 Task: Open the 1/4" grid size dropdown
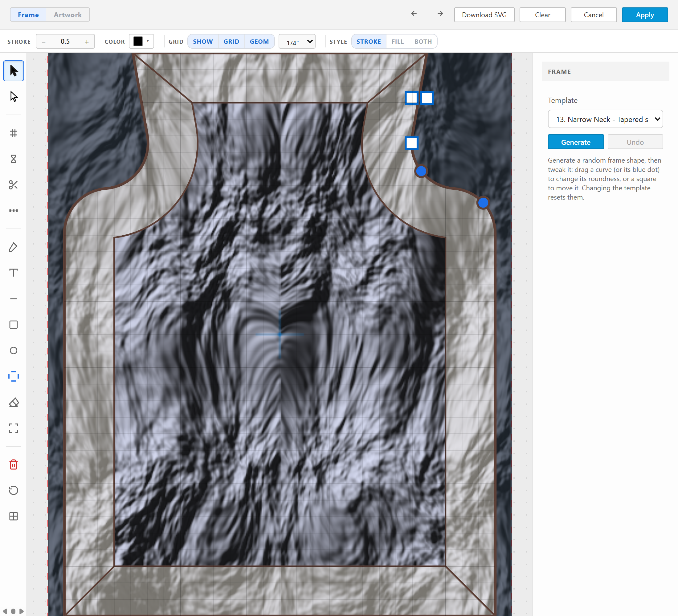(297, 42)
